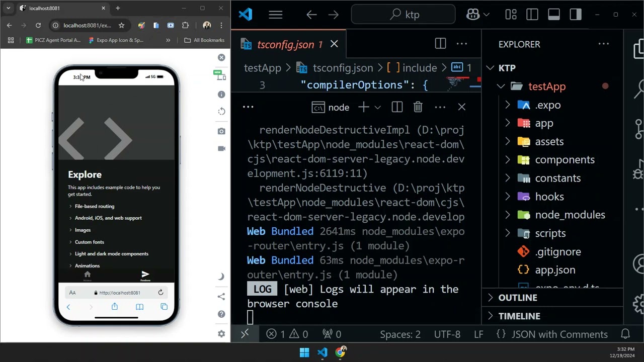Image resolution: width=644 pixels, height=362 pixels.
Task: Tap the phone Safari reload icon
Action: [x=160, y=293]
